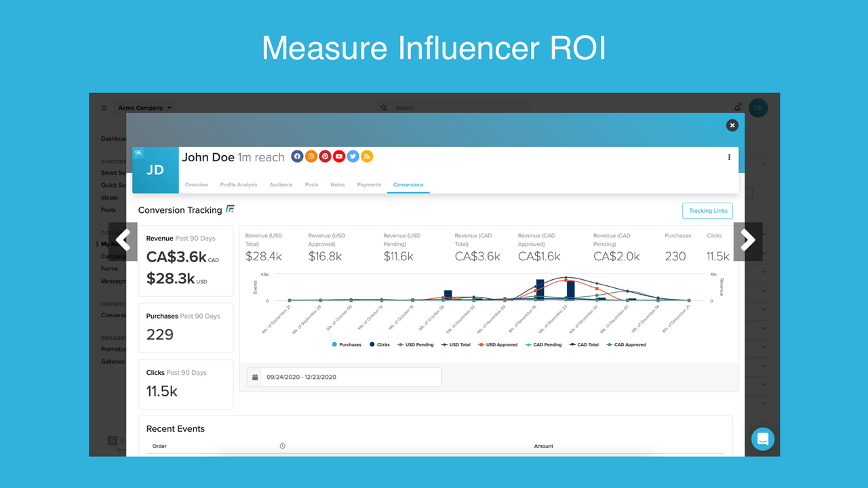This screenshot has width=868, height=488.
Task: Switch to the Profile Analysis tab
Action: point(239,184)
